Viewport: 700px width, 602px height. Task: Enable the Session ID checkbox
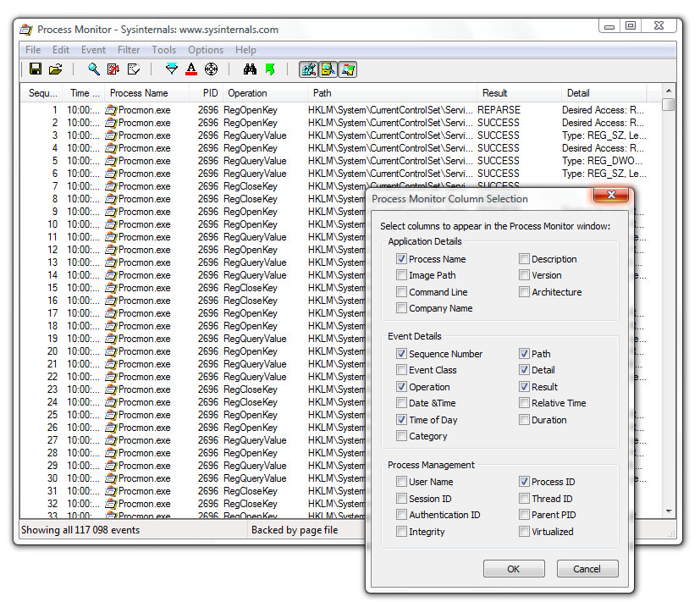401,499
